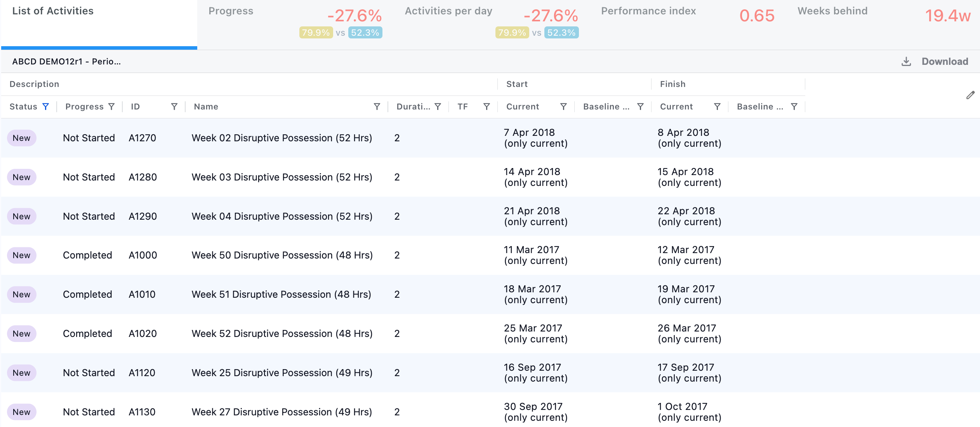The height and width of the screenshot is (427, 980).
Task: Open the ID column filter icon
Action: tap(174, 106)
